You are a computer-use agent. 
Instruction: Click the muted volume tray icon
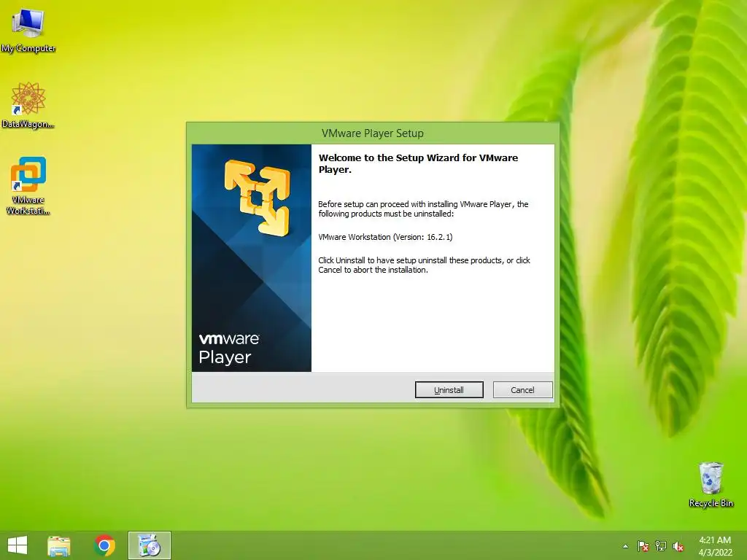[678, 546]
